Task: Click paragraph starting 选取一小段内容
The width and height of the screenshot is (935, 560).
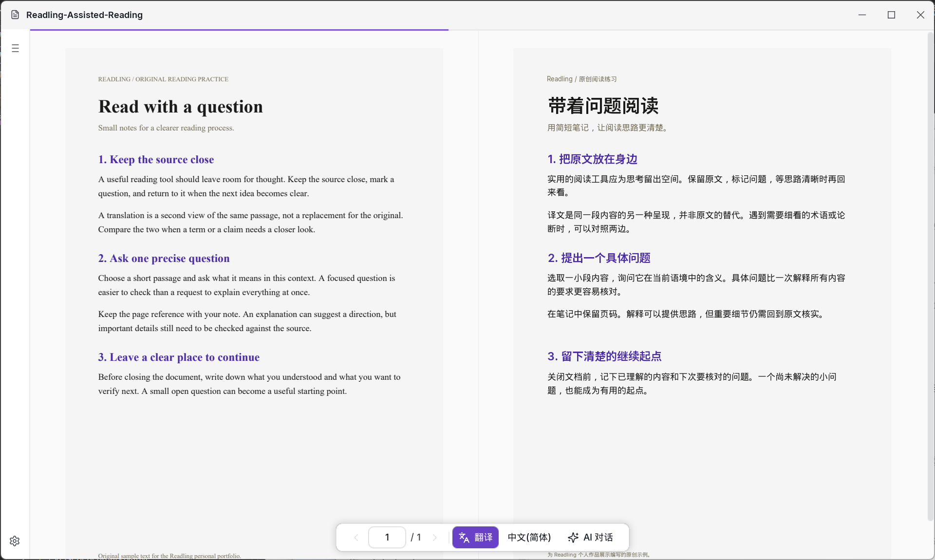Action: coord(696,285)
